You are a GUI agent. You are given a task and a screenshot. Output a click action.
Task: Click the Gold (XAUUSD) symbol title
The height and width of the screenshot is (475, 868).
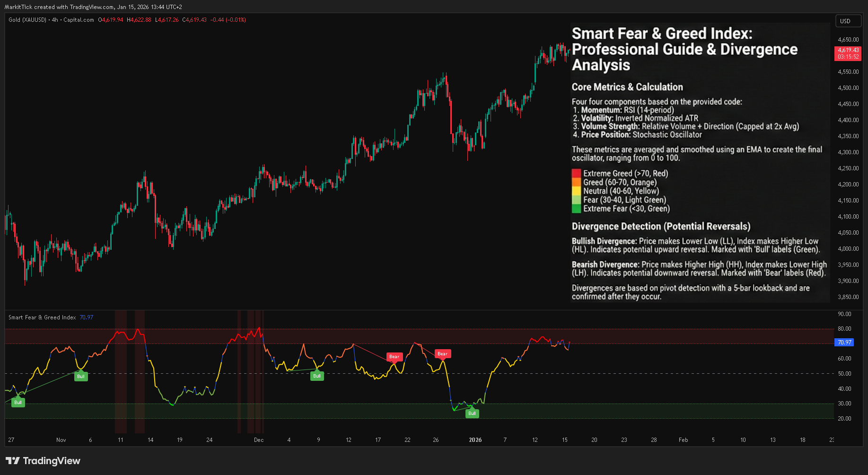tap(27, 20)
